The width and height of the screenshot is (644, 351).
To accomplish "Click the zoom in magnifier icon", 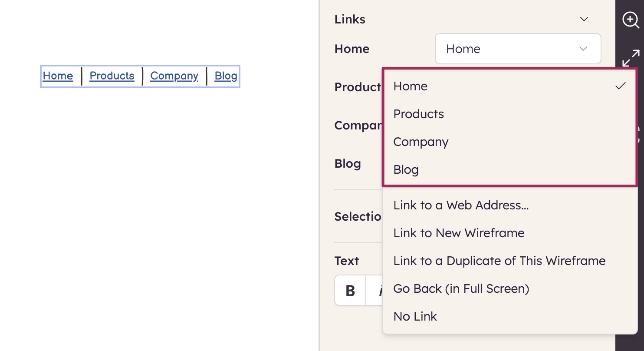I will click(x=630, y=20).
